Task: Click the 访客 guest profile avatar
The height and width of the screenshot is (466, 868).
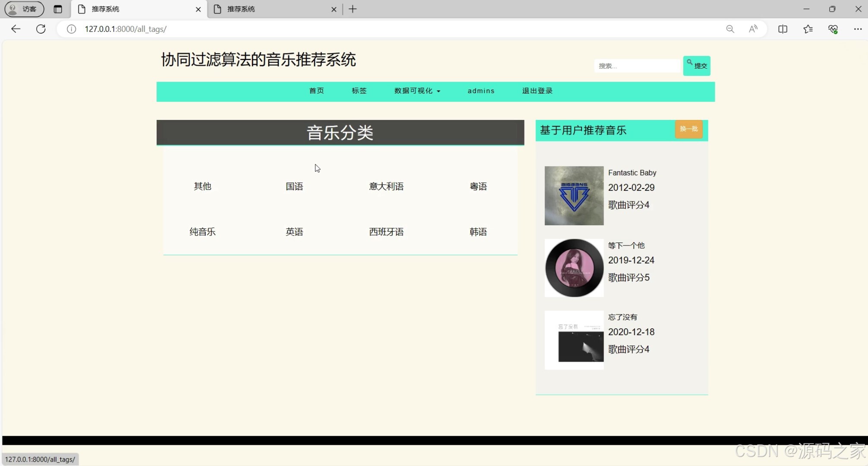Action: 13,9
